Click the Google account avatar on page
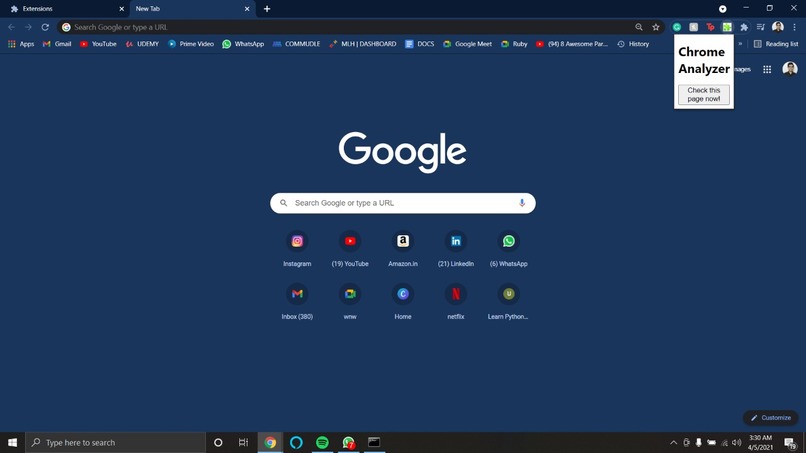Screen dimensions: 806x453 [790, 69]
